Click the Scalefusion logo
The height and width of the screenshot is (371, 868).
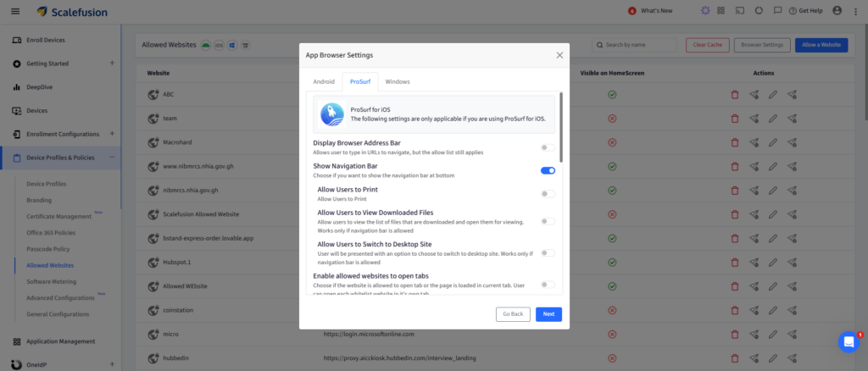[x=72, y=12]
